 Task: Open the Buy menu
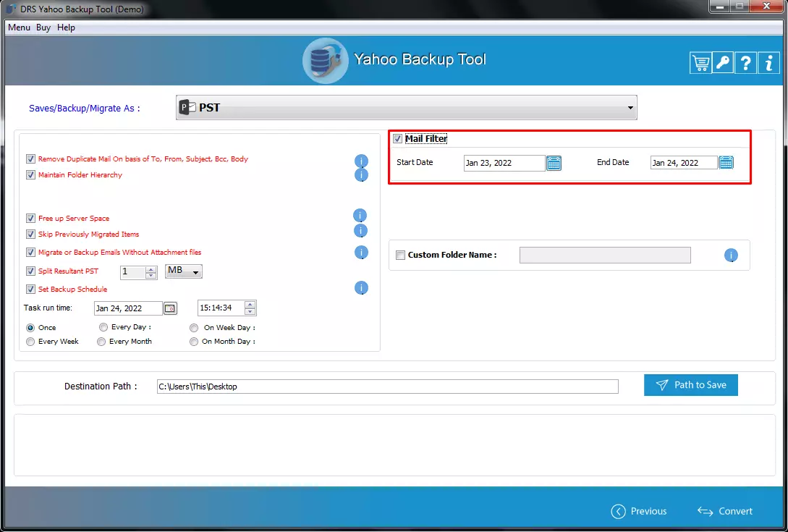[x=43, y=28]
